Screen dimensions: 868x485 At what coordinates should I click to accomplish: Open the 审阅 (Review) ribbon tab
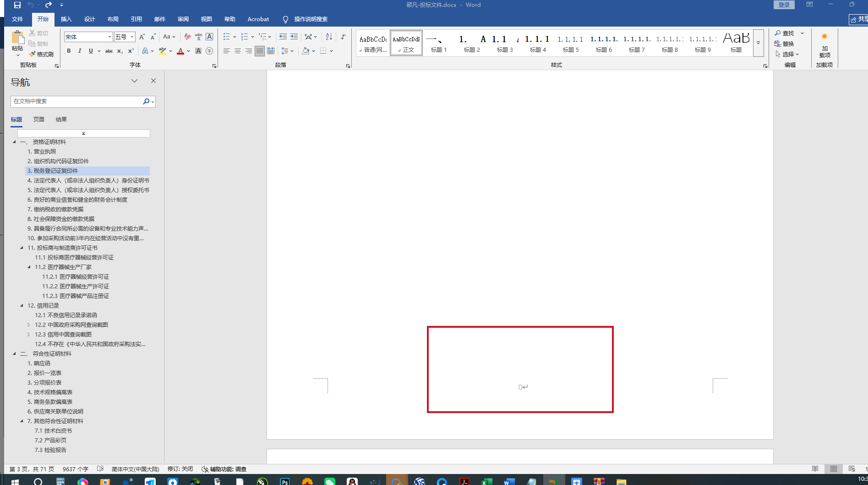click(183, 19)
